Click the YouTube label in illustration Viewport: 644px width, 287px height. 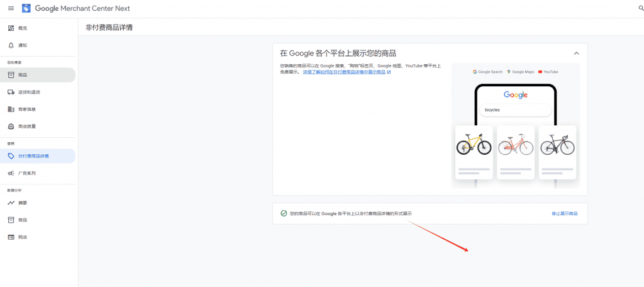coord(548,72)
